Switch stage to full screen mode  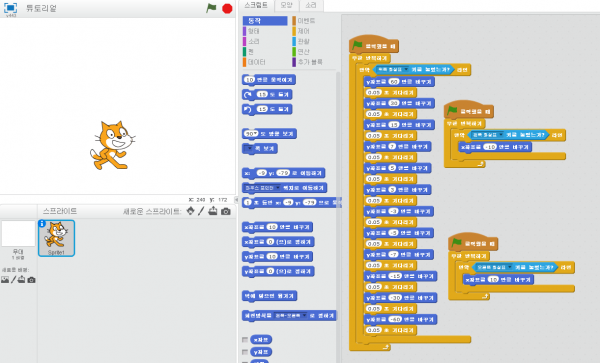10,8
